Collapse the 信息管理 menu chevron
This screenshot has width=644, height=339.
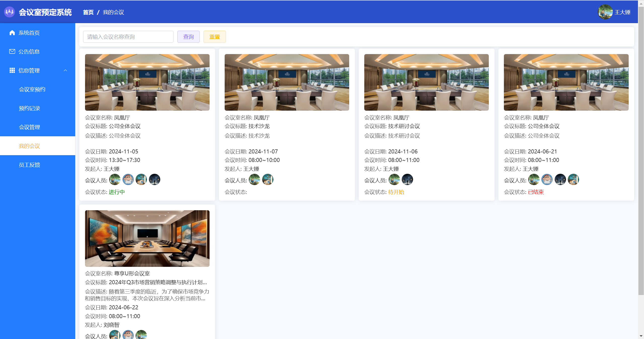point(65,70)
